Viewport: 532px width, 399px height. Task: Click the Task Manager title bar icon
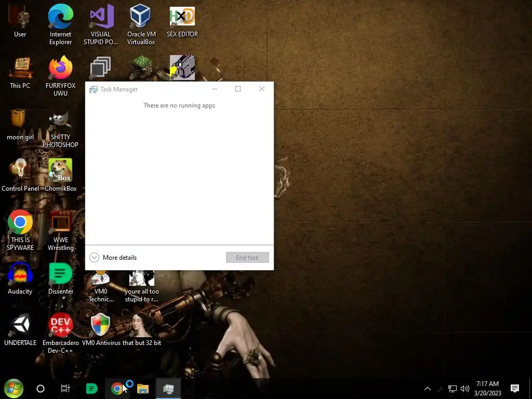tap(94, 89)
